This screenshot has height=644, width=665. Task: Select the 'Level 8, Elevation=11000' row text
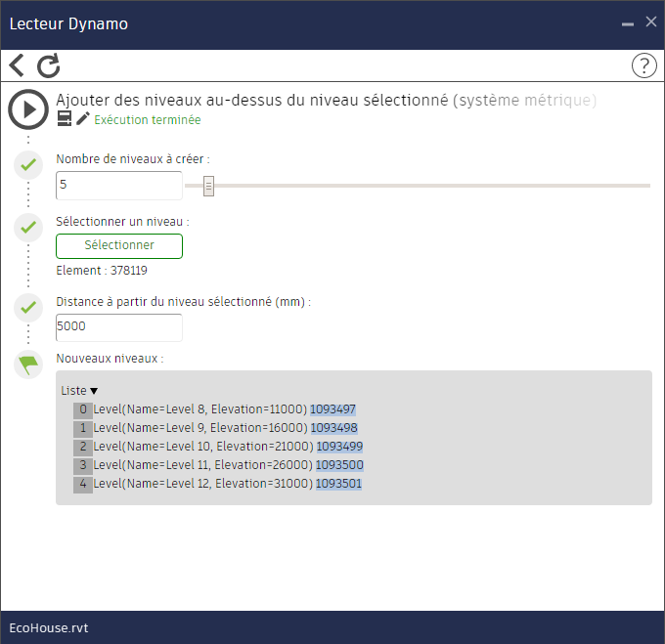click(x=200, y=409)
